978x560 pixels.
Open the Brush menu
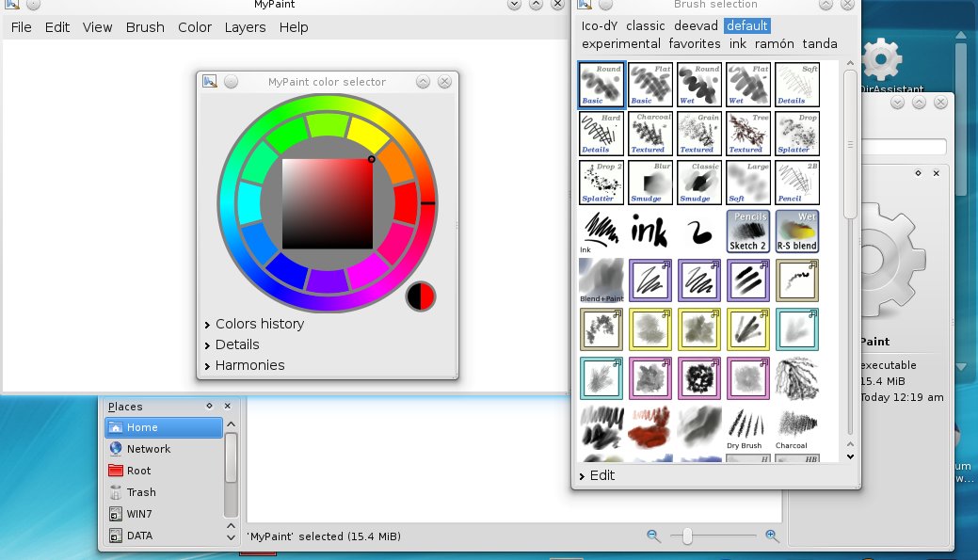[145, 27]
